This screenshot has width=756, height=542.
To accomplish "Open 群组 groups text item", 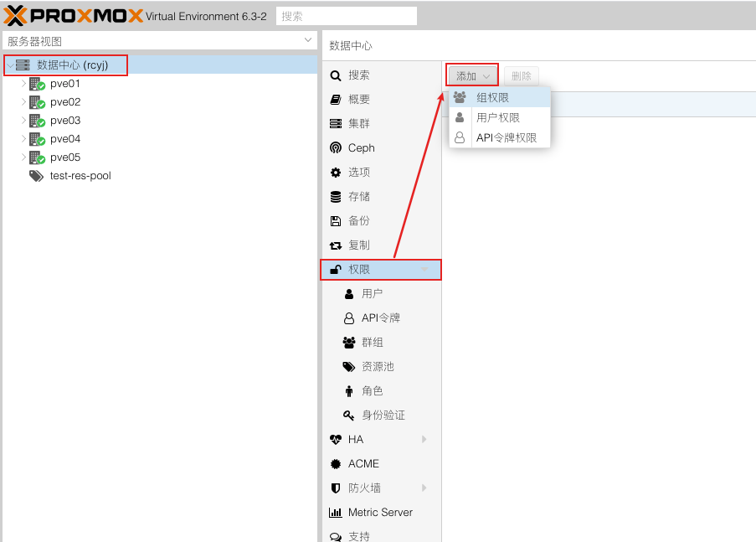I will (x=373, y=342).
